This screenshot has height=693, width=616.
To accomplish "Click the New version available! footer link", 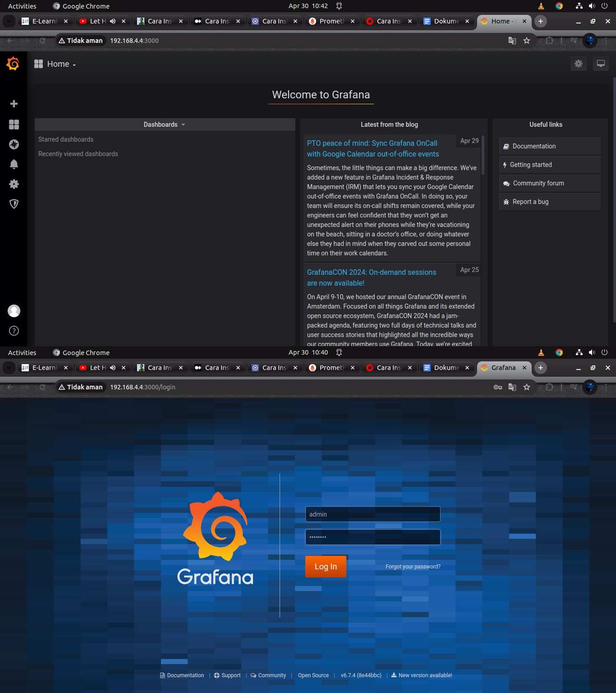I will click(422, 675).
